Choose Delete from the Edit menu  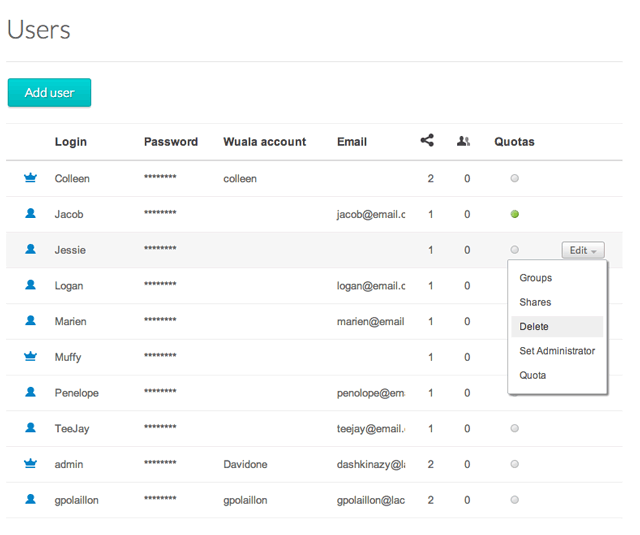tap(534, 327)
